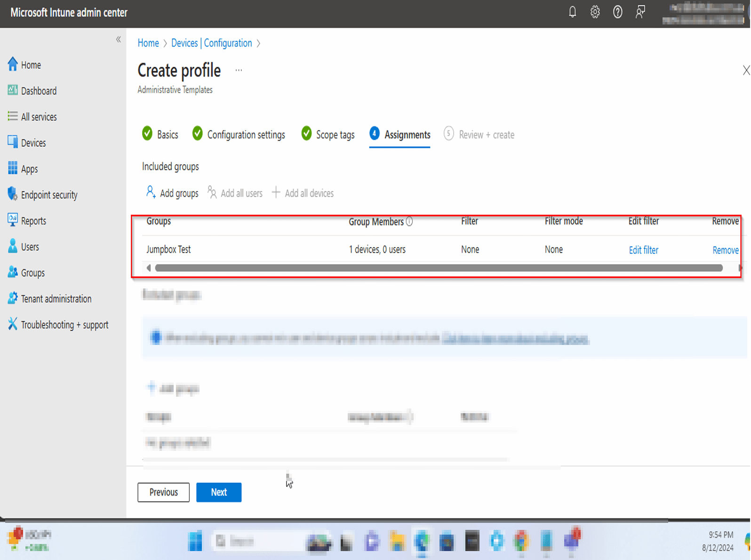Switch to Configuration settings step

(239, 134)
